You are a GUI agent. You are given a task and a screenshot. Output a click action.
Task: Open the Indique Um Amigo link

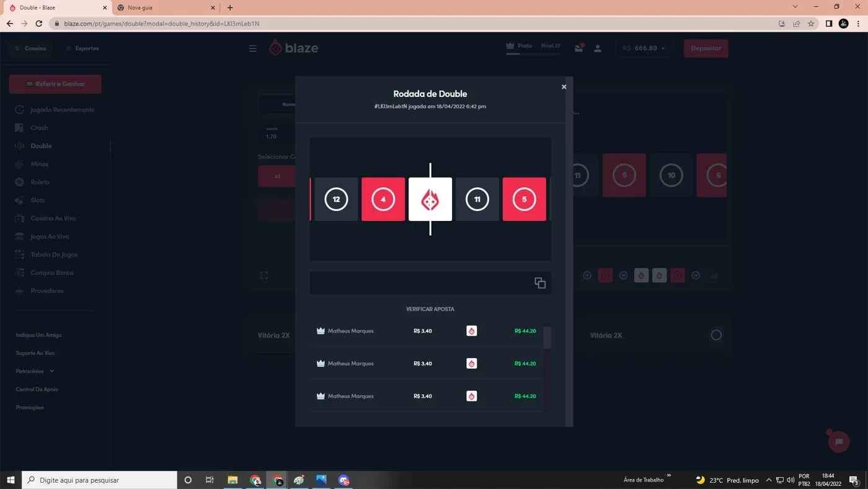point(38,335)
